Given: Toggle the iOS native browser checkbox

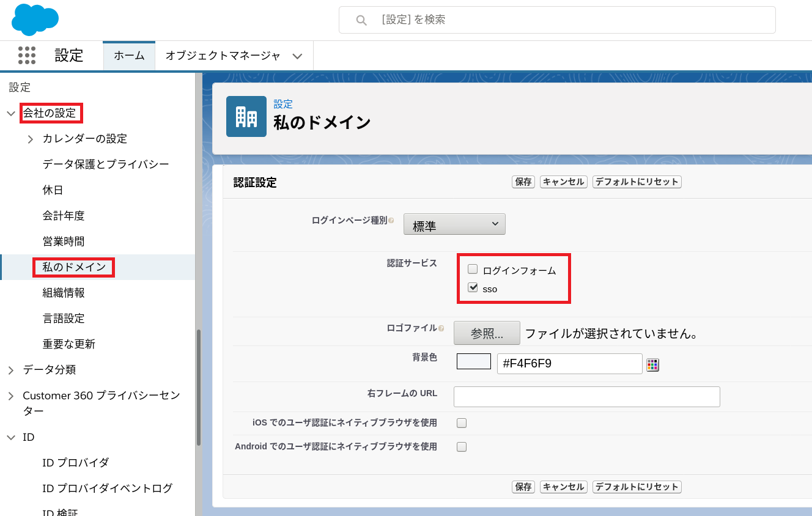Looking at the screenshot, I should pyautogui.click(x=462, y=422).
